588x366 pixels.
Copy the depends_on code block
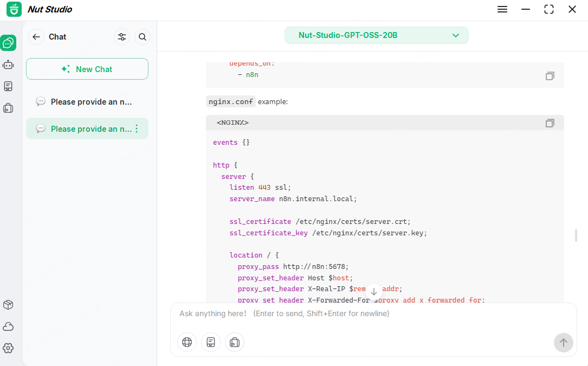click(x=550, y=76)
